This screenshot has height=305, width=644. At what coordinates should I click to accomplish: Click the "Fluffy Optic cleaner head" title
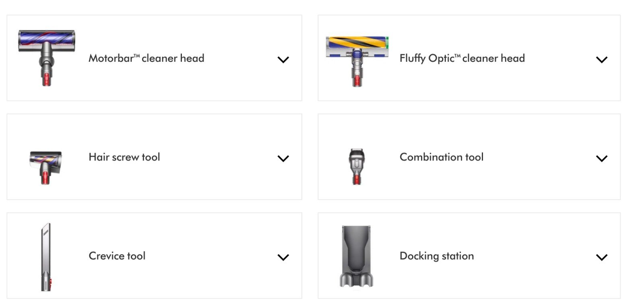point(462,58)
